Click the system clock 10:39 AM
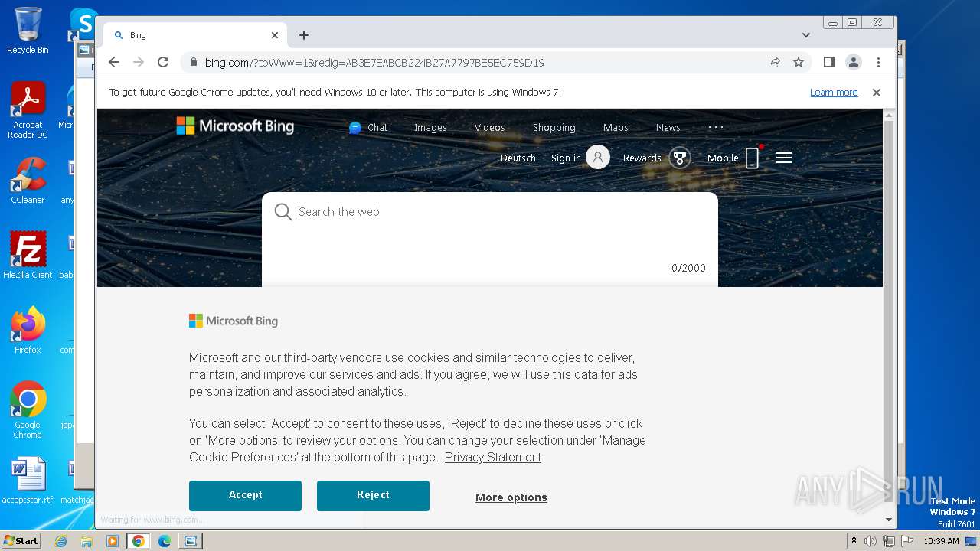The width and height of the screenshot is (980, 551). (x=941, y=541)
